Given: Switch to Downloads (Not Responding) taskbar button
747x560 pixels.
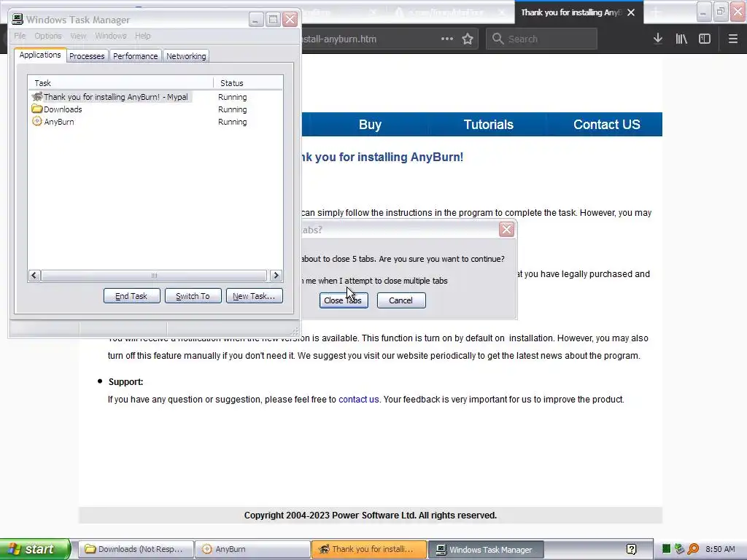Looking at the screenshot, I should click(136, 549).
